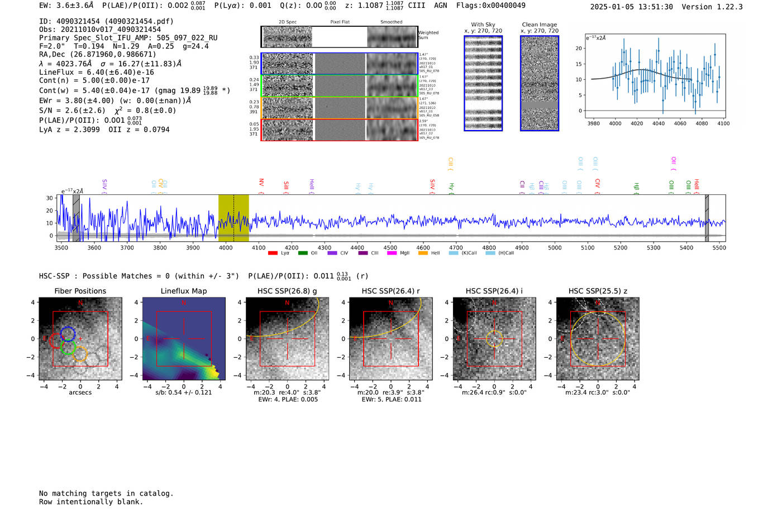Click the 's/b: 0.54 +/- 0.121' caption
Viewport: 782px width, 532px height.
(184, 392)
